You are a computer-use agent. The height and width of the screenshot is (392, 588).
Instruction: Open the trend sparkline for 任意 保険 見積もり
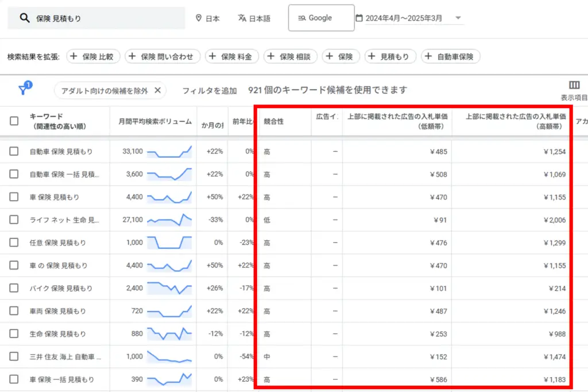point(169,243)
